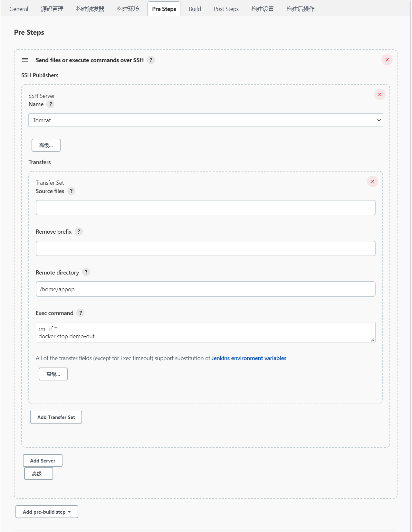The width and height of the screenshot is (412, 532).
Task: Show help for SSH Server Name
Action: click(51, 104)
